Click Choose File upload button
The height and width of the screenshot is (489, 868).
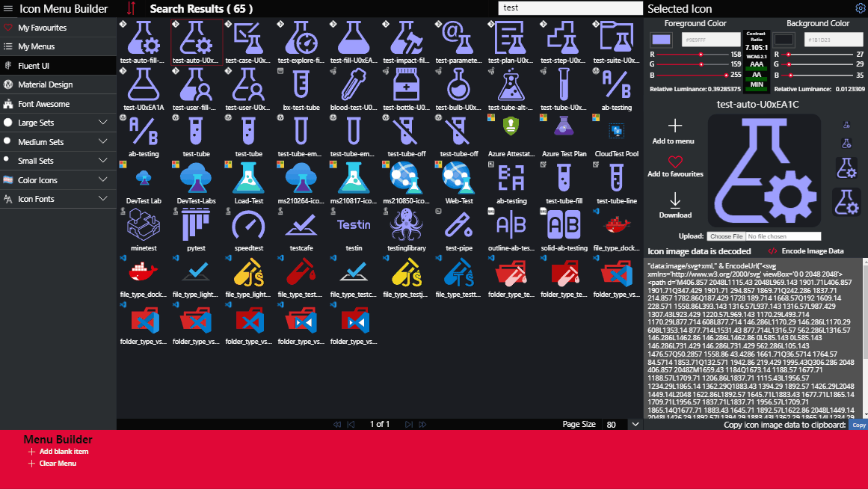tap(726, 236)
